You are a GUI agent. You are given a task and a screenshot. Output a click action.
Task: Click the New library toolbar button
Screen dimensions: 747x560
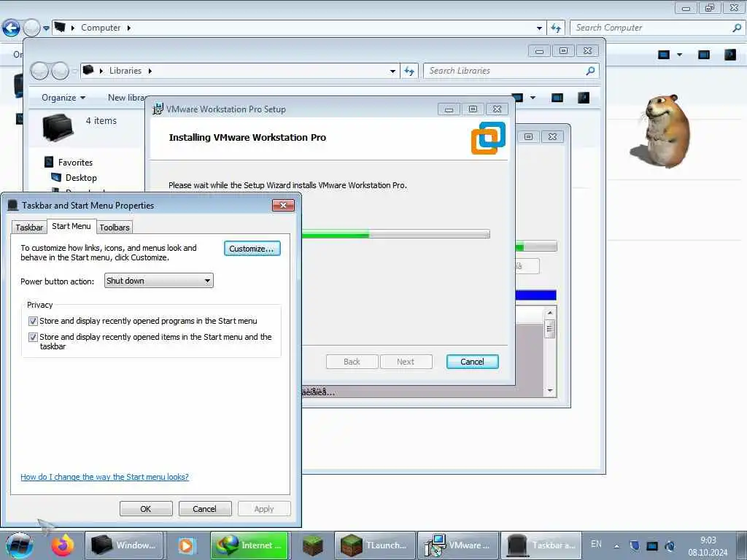pyautogui.click(x=126, y=98)
